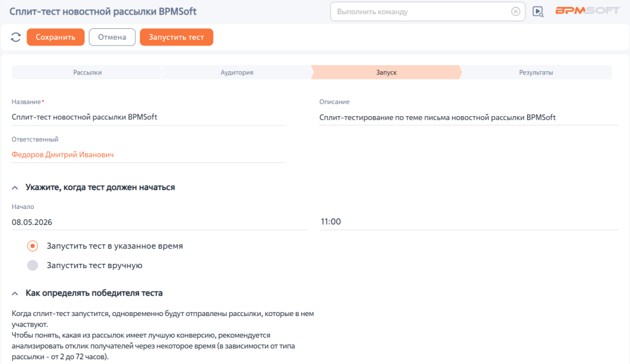630x364 pixels.
Task: Click the start date field 08.05.2026
Action: [159, 222]
